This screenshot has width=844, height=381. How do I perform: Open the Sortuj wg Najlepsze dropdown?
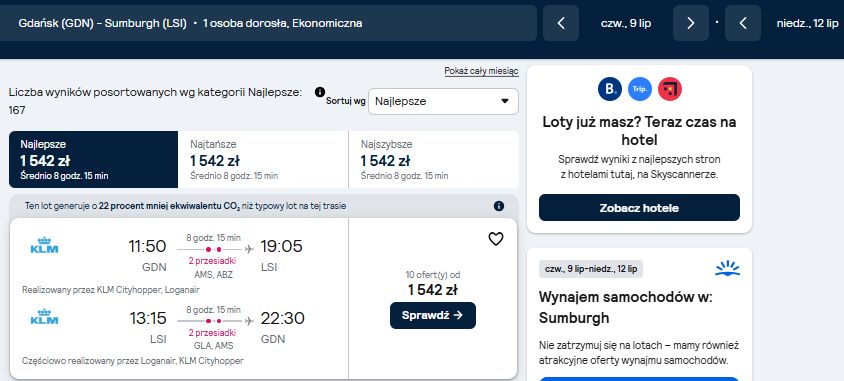[x=444, y=101]
